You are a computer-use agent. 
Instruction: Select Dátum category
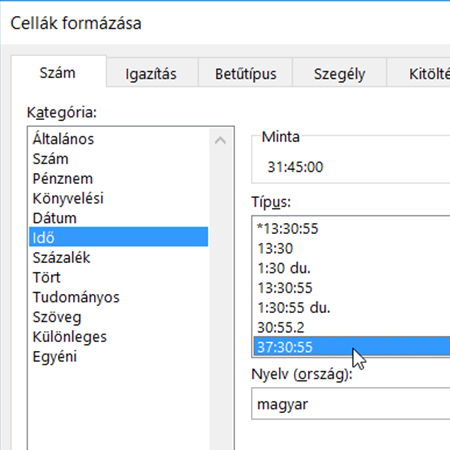(x=119, y=218)
